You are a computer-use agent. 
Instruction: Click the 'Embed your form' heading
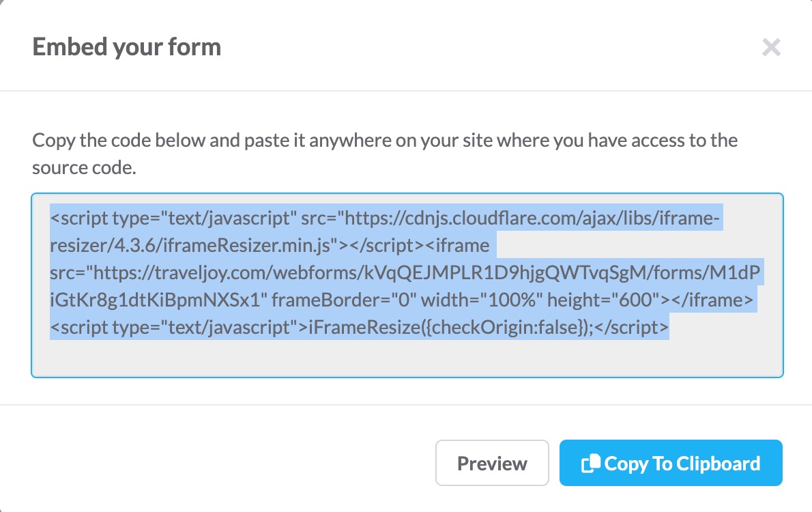tap(126, 47)
